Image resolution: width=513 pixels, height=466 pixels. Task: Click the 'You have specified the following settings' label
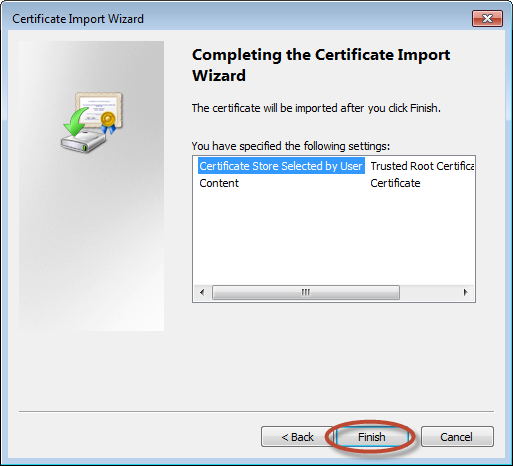(x=290, y=146)
